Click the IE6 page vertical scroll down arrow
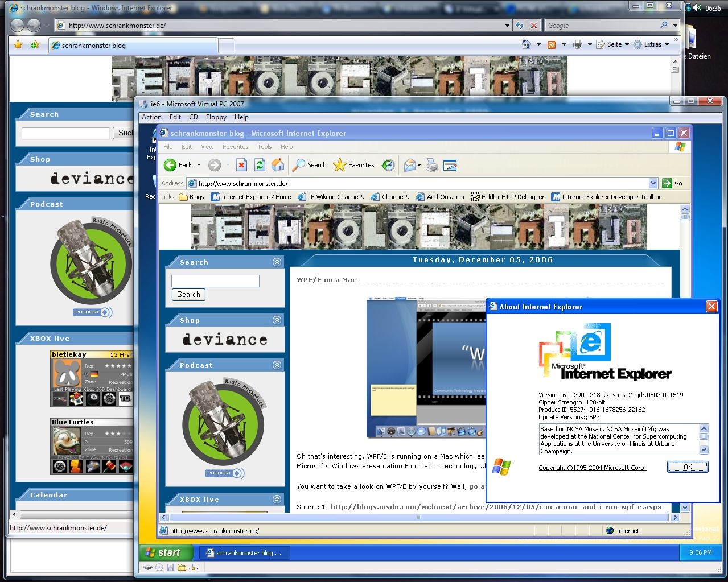728x582 pixels. [x=685, y=507]
